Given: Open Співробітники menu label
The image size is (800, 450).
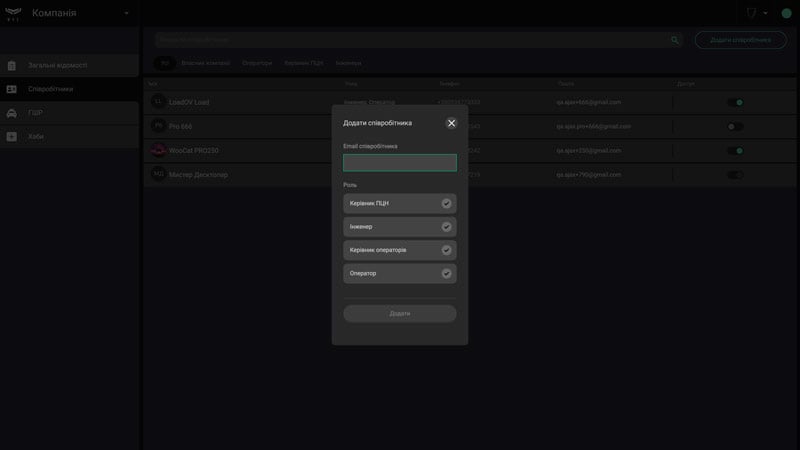Looking at the screenshot, I should click(x=51, y=89).
